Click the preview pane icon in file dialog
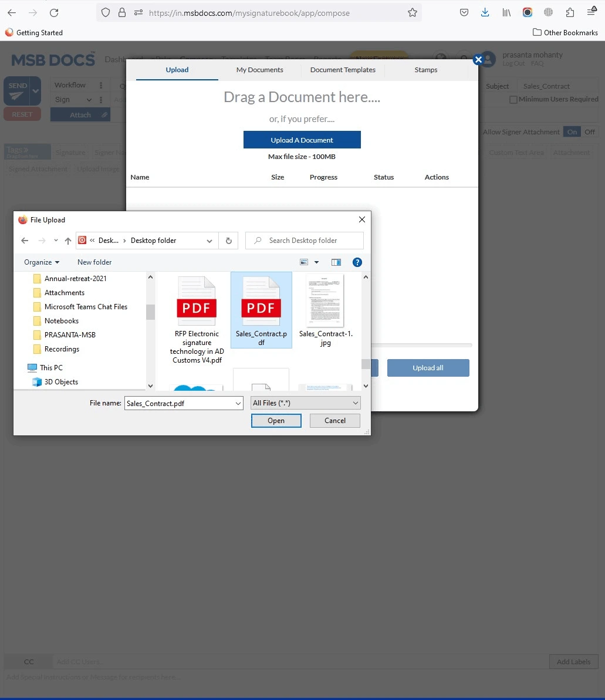 (336, 262)
